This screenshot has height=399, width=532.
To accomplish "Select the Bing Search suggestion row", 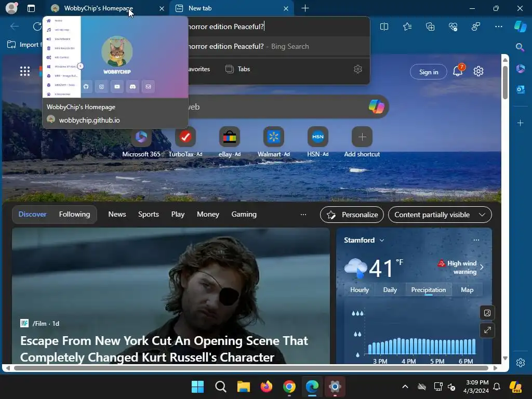I will pos(279,46).
